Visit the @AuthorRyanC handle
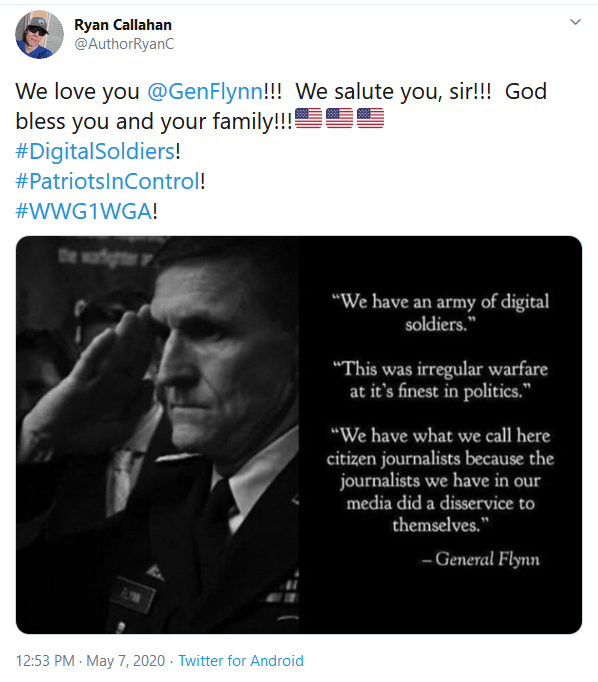The width and height of the screenshot is (598, 682). pyautogui.click(x=124, y=44)
